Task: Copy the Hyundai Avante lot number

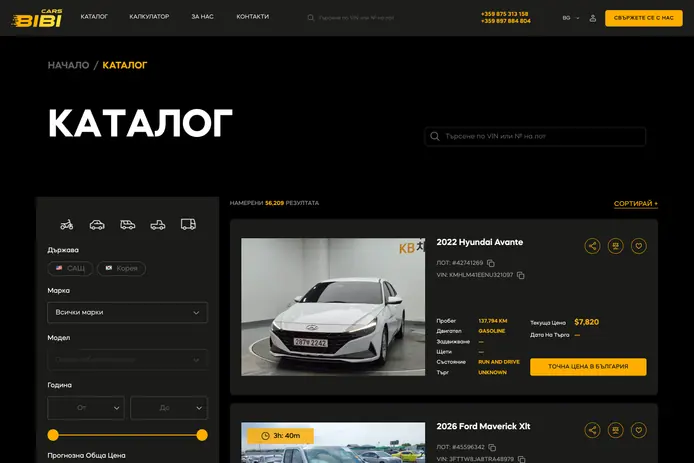Action: pos(491,263)
